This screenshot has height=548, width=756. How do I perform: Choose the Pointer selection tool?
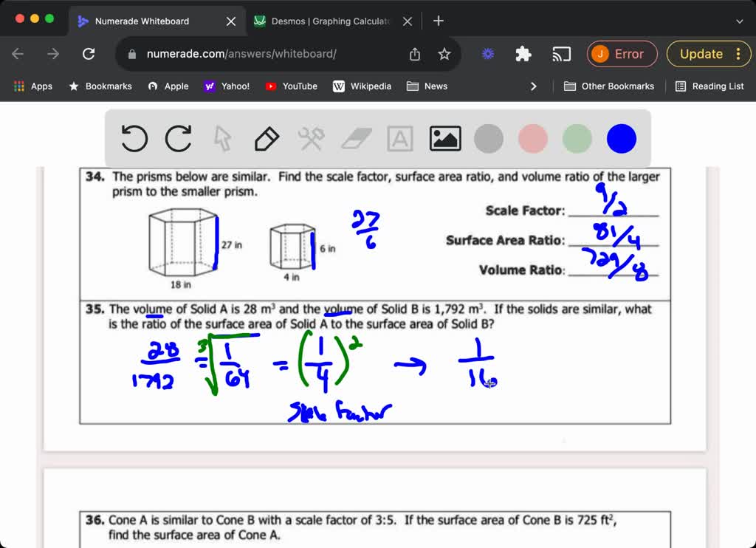222,138
